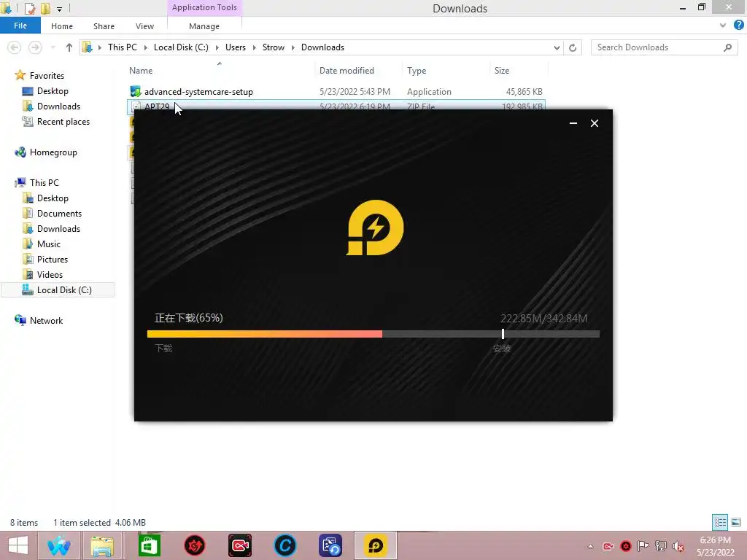Switch to Details view layout
Screen dimensions: 747x560
click(720, 522)
